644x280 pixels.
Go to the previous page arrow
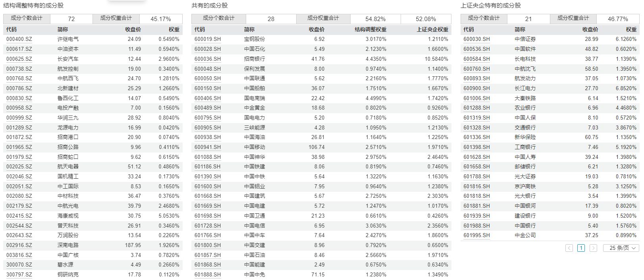[x=569, y=248]
